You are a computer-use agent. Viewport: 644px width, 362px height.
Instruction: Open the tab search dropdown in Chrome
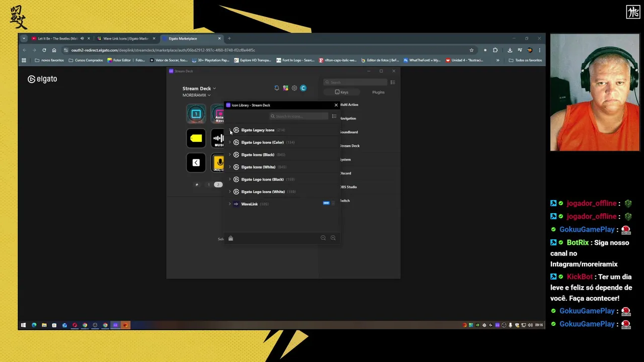[24, 39]
